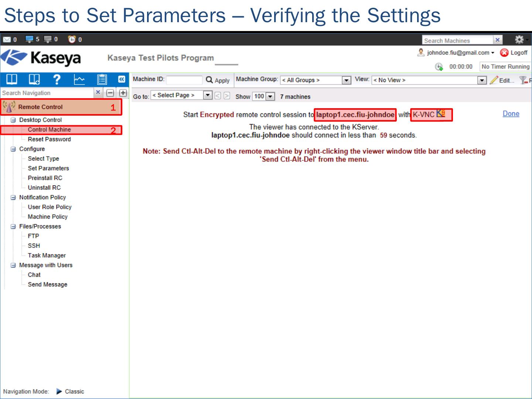Open Uninstall RC page
Image resolution: width=532 pixels, height=399 pixels.
tap(44, 188)
